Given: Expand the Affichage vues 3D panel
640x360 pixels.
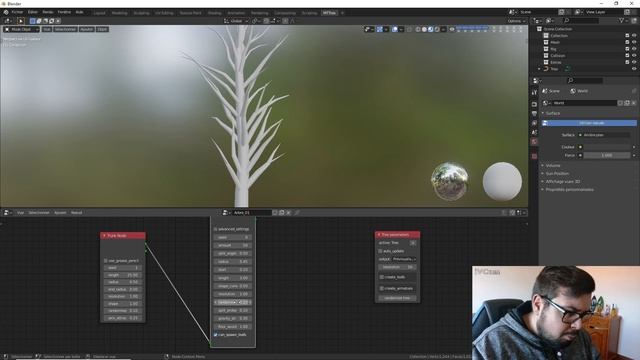Looking at the screenshot, I should pos(563,181).
